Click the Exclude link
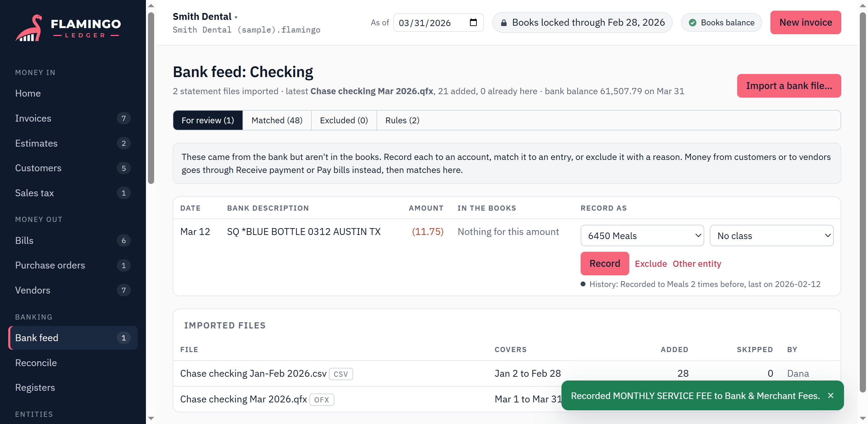The width and height of the screenshot is (868, 424). point(651,264)
